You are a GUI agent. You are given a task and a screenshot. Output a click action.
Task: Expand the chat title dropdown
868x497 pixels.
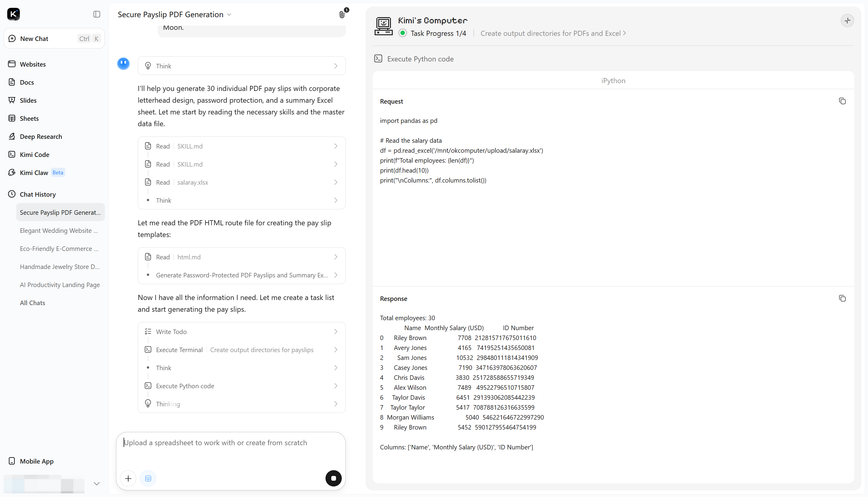229,15
